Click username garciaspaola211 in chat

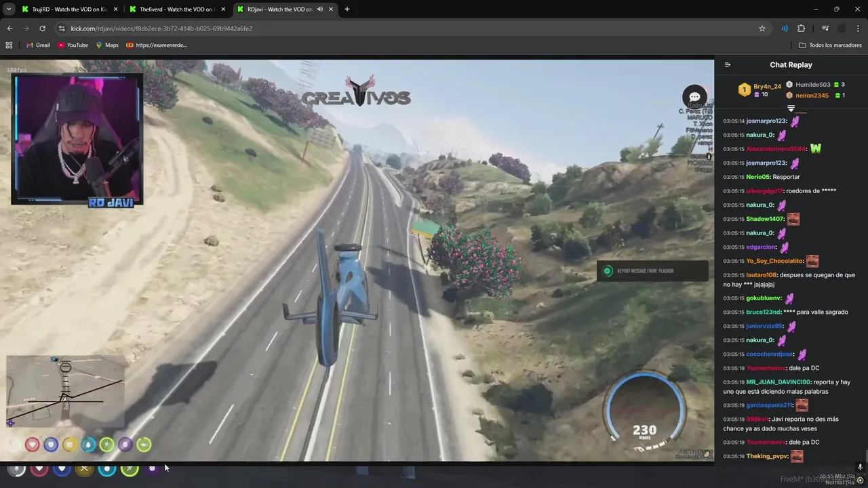[769, 405]
